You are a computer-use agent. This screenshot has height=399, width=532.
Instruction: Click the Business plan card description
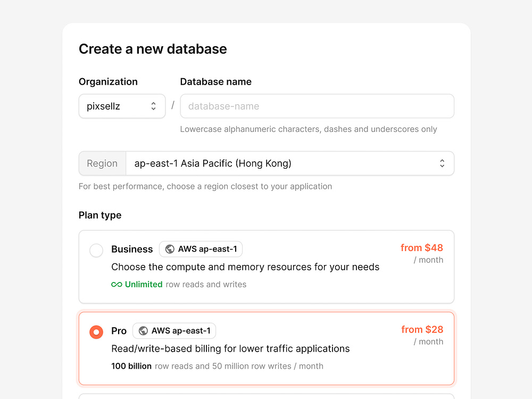tap(245, 267)
